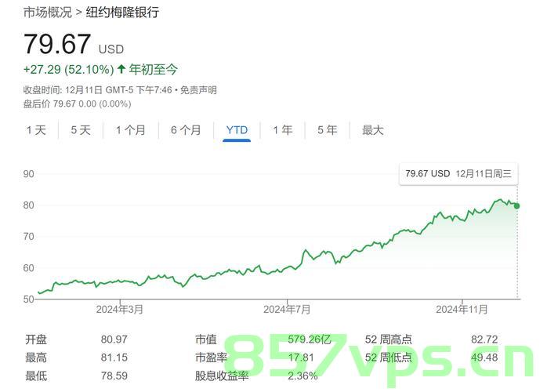This screenshot has width=547, height=392.
Task: Click the 市值 label
Action: click(206, 339)
